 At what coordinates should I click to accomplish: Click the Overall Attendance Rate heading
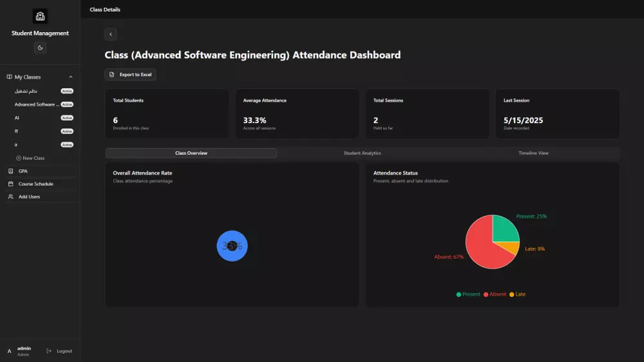(x=142, y=173)
